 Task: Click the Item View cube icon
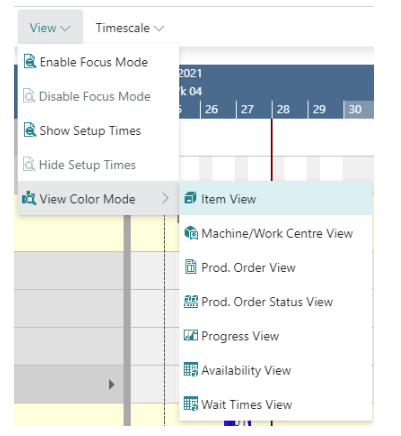[x=190, y=198]
